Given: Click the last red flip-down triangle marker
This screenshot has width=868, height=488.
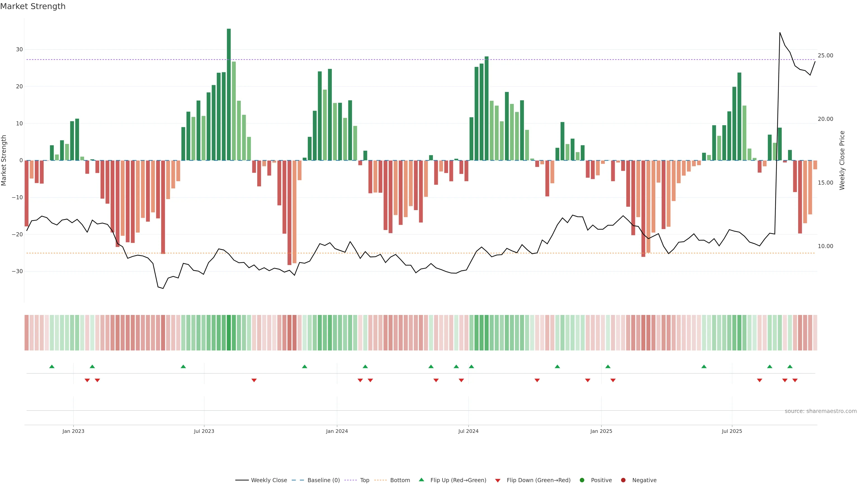Looking at the screenshot, I should point(795,380).
